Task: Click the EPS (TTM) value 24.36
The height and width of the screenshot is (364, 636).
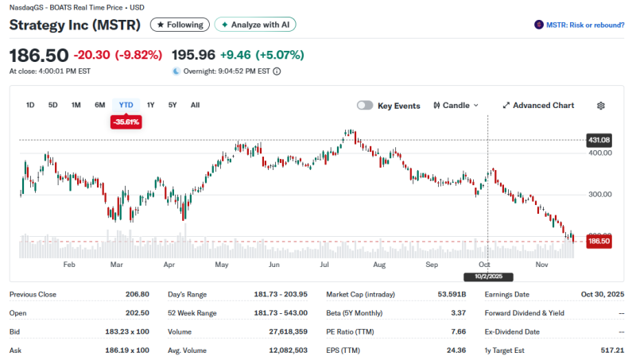Action: 456,350
